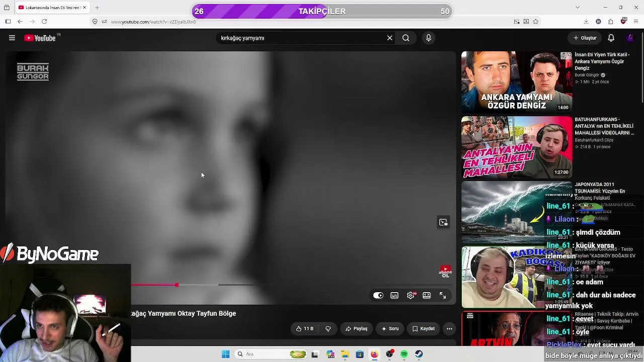Click the video title Yamyamı Oktay Tayfun Bölge
Viewport: 644px width, 362px height.
click(x=184, y=313)
